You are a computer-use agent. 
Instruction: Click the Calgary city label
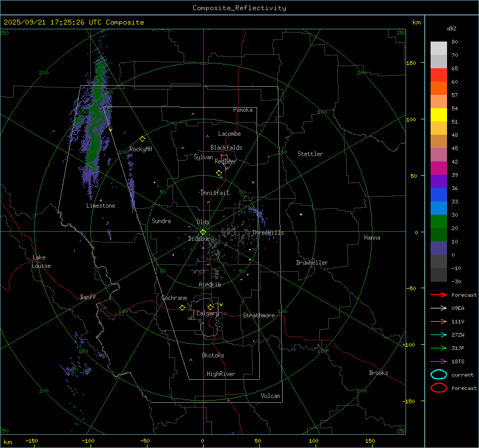click(x=207, y=314)
